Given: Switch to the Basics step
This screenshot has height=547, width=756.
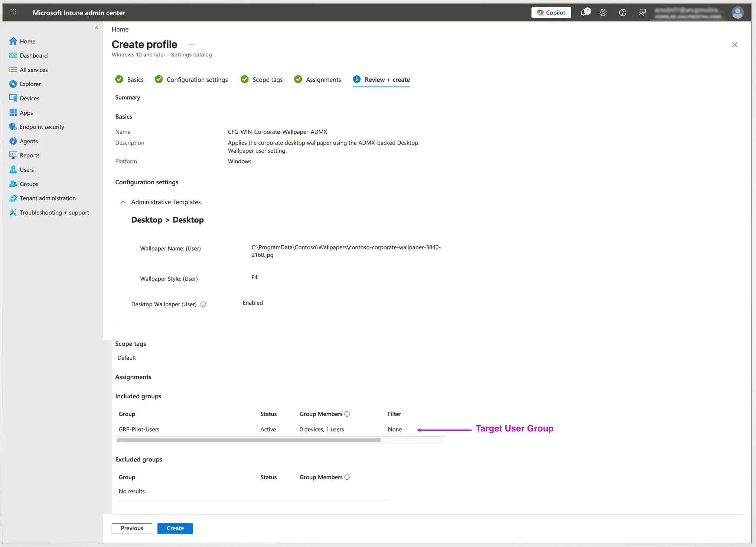Looking at the screenshot, I should click(x=129, y=80).
